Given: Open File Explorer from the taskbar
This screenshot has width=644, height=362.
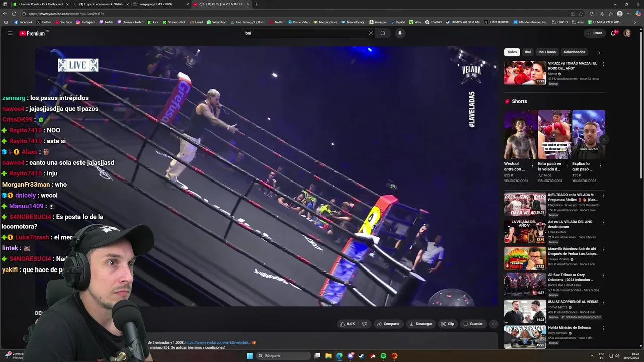Looking at the screenshot, I should pyautogui.click(x=328, y=356).
